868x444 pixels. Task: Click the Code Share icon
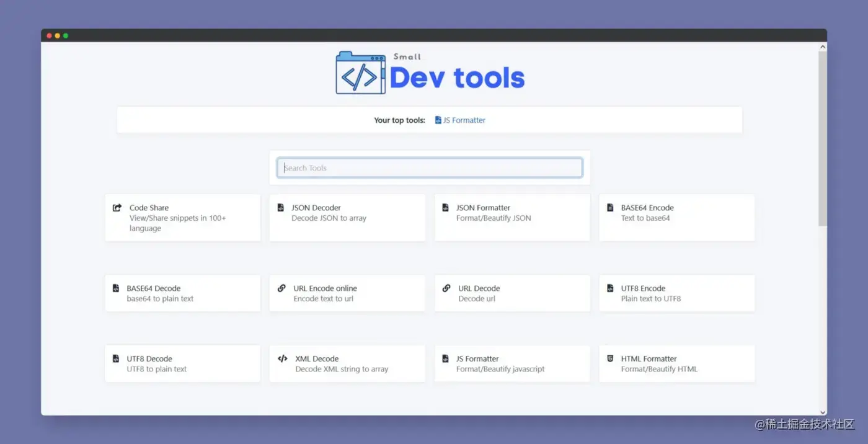117,208
